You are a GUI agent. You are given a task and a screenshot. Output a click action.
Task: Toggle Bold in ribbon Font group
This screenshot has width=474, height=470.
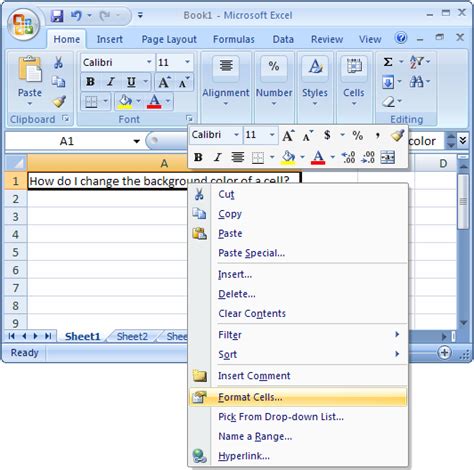(90, 82)
